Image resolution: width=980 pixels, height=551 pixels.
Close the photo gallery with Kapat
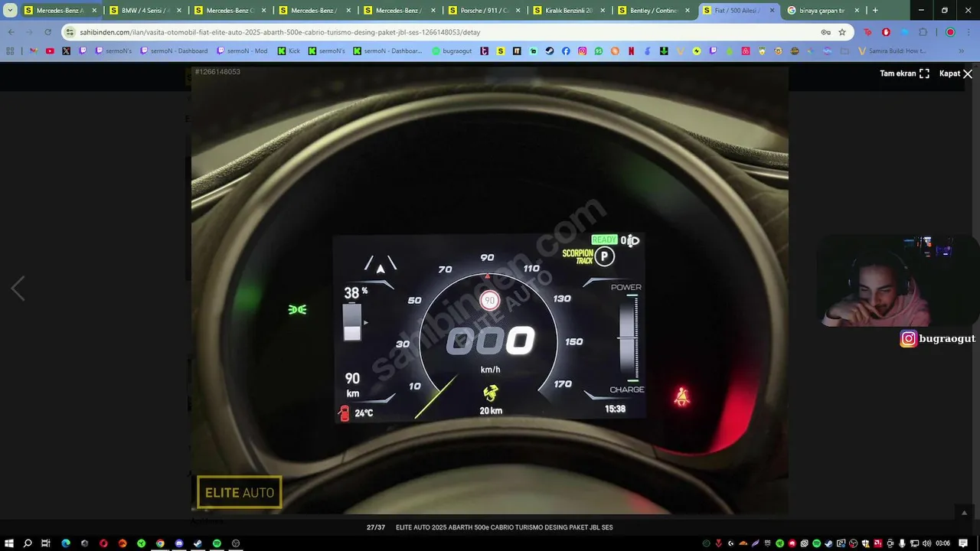[955, 73]
